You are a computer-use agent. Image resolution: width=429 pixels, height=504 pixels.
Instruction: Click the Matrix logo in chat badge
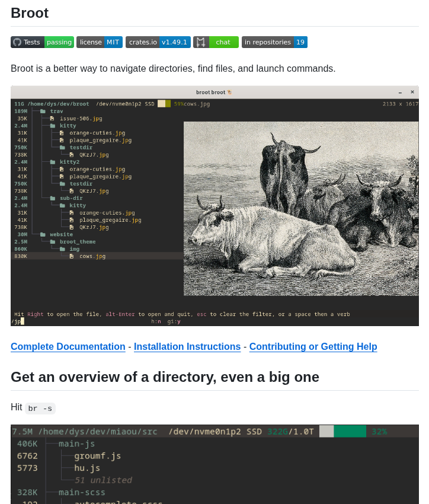pos(201,42)
